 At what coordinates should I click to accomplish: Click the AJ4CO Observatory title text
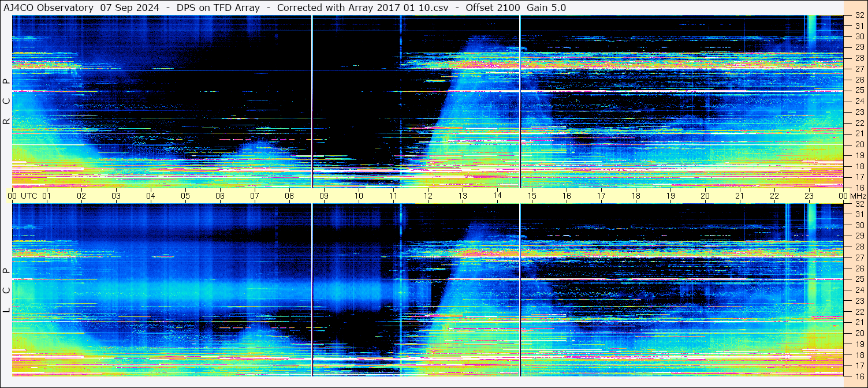click(49, 8)
